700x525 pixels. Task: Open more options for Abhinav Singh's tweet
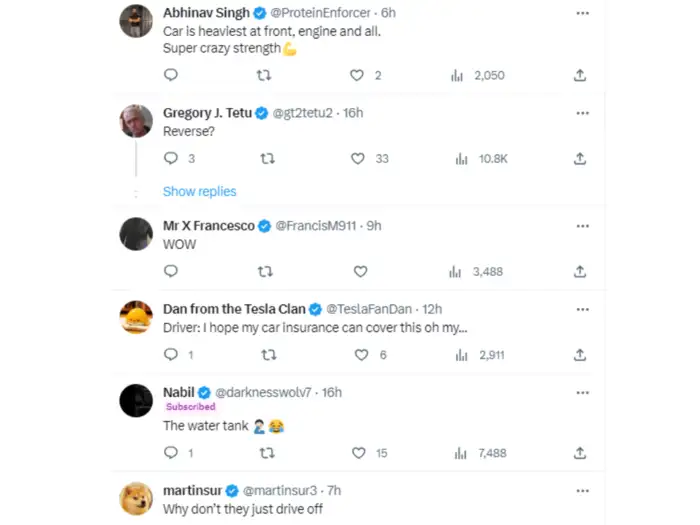point(581,13)
